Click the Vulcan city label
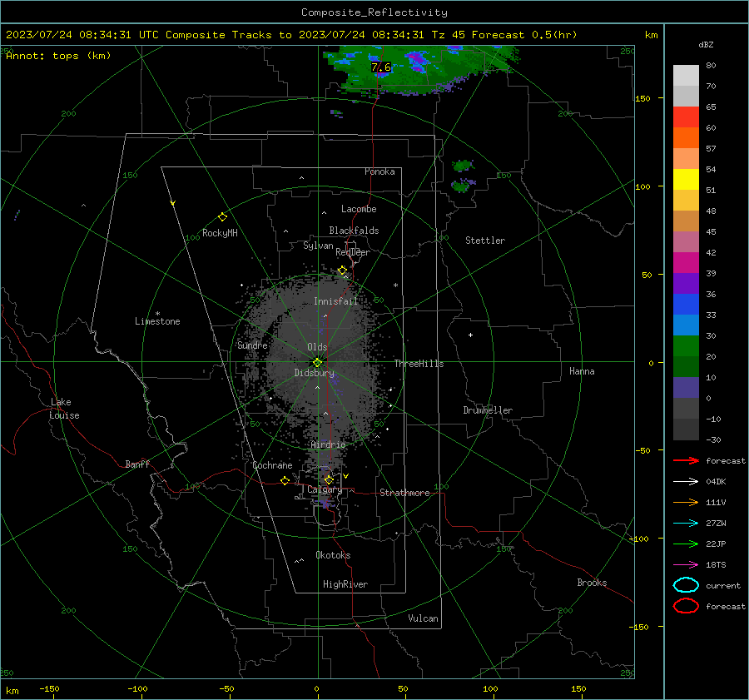Screen dimensions: 749x700 (423, 618)
